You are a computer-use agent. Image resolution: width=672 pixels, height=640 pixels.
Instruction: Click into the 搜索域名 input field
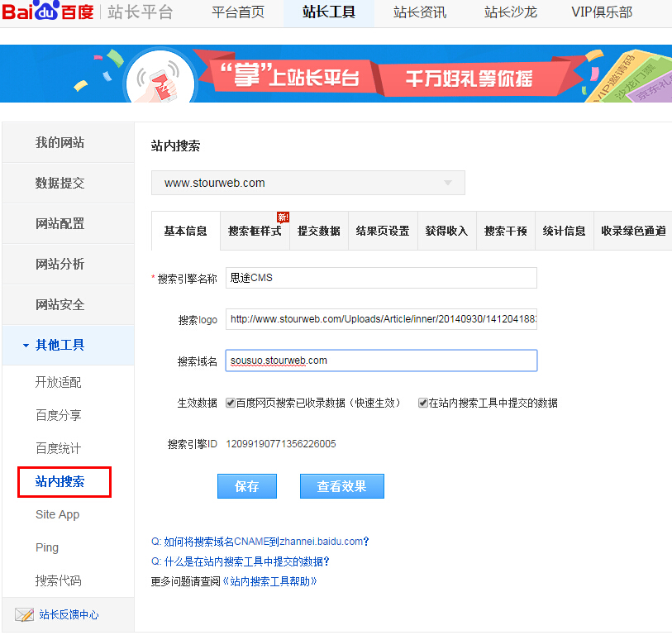[381, 361]
